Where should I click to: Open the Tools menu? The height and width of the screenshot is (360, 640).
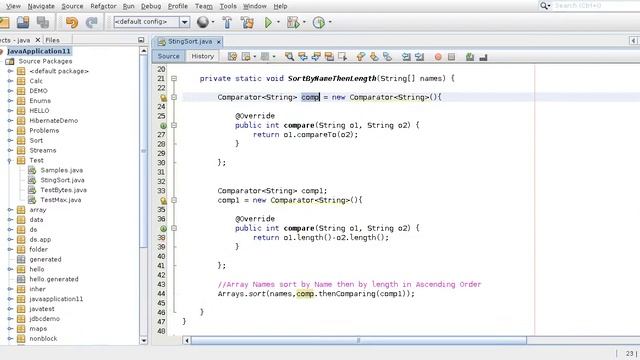pyautogui.click(x=228, y=6)
